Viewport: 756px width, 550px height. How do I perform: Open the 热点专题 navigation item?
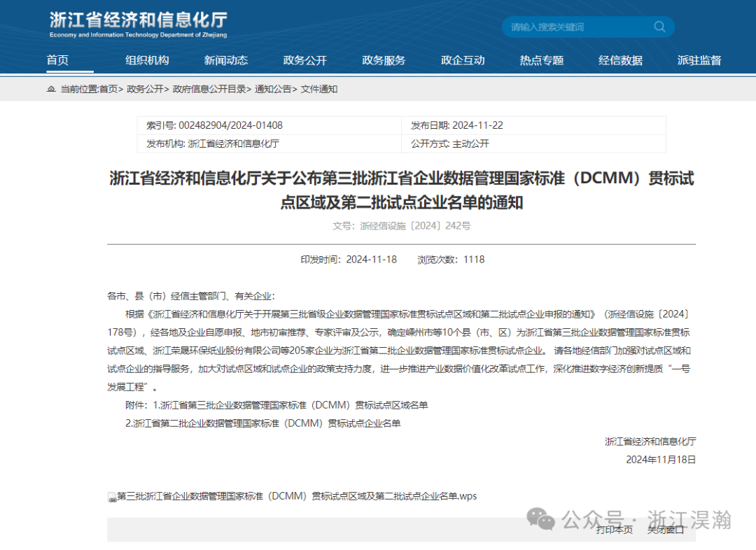541,60
